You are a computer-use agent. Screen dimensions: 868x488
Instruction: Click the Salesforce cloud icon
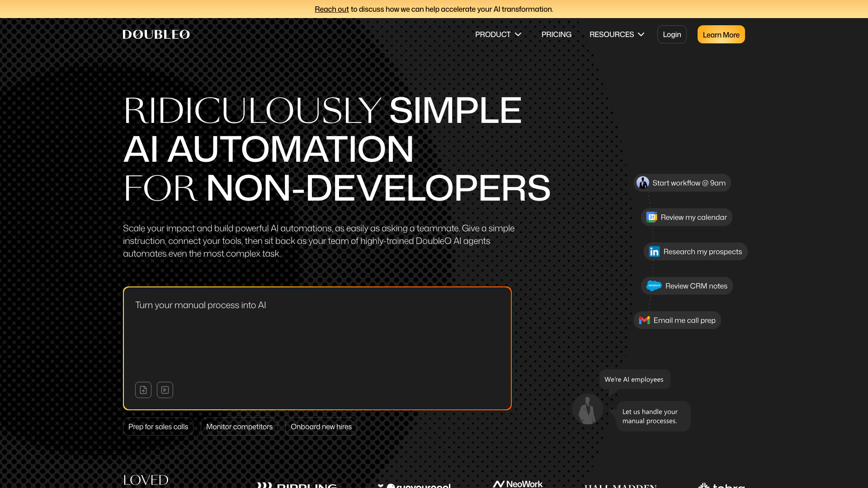654,286
